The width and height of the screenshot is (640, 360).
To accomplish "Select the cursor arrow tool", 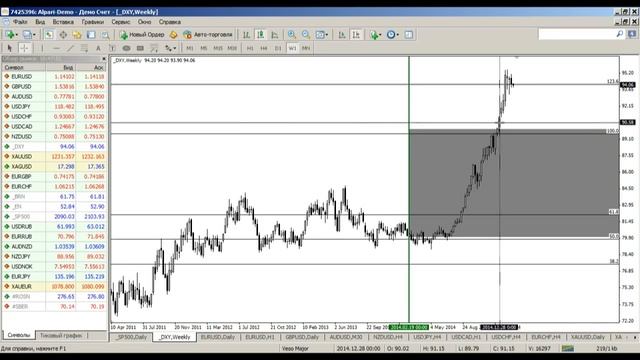I will pyautogui.click(x=10, y=48).
